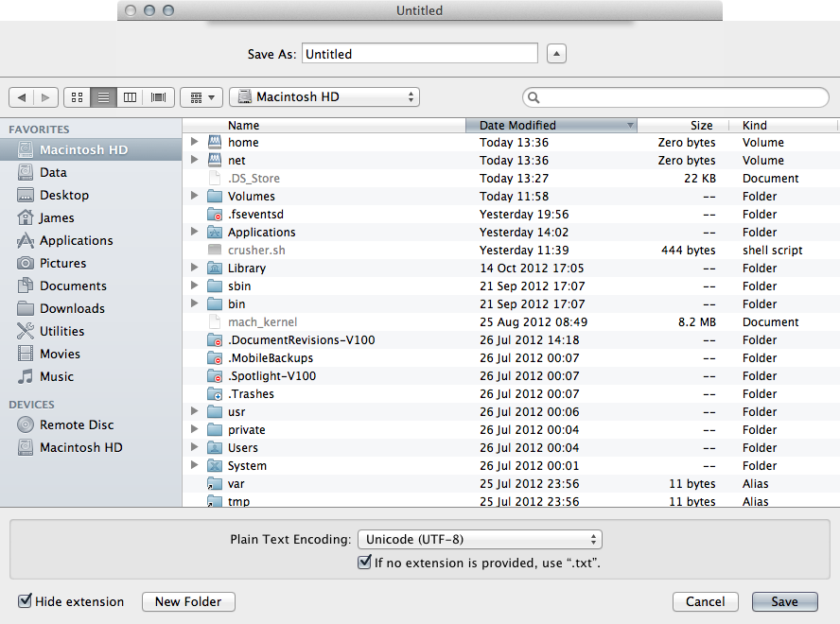Select the .Spotlight-V100 folder row
Viewport: 840px width, 624px height.
511,375
